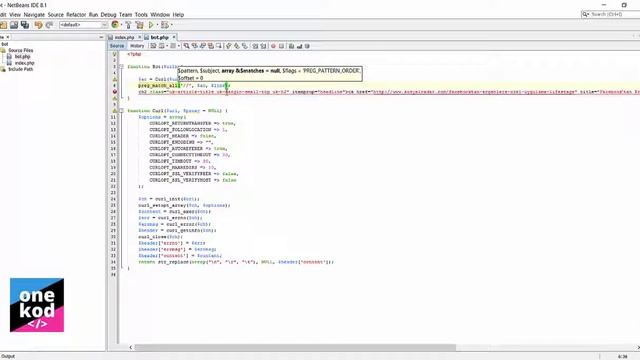Click the Clean and Build Project icon
Screen dimensions: 640x360
[x=140, y=25]
